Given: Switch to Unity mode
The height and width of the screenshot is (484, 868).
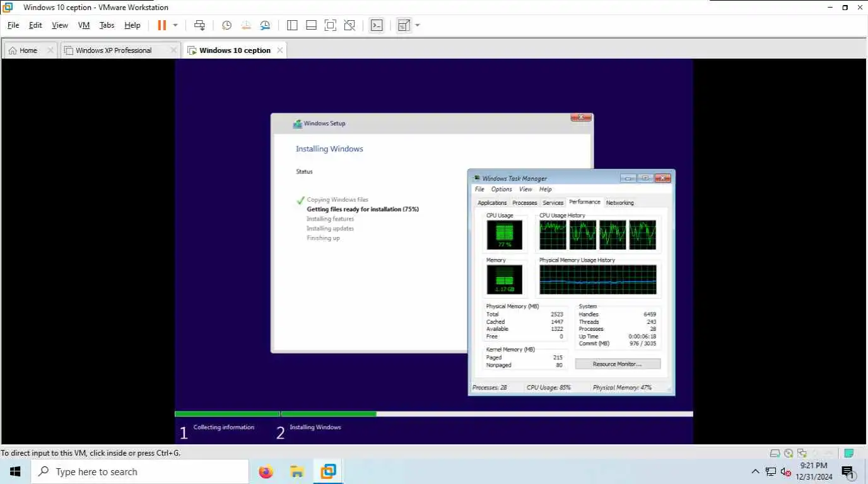Looking at the screenshot, I should point(349,25).
